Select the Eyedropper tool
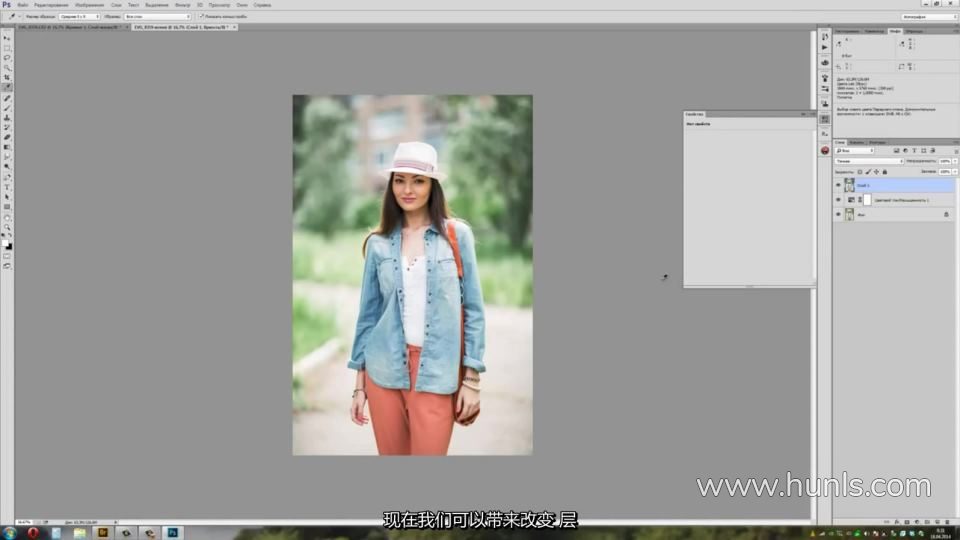Viewport: 960px width, 540px height. tap(7, 87)
